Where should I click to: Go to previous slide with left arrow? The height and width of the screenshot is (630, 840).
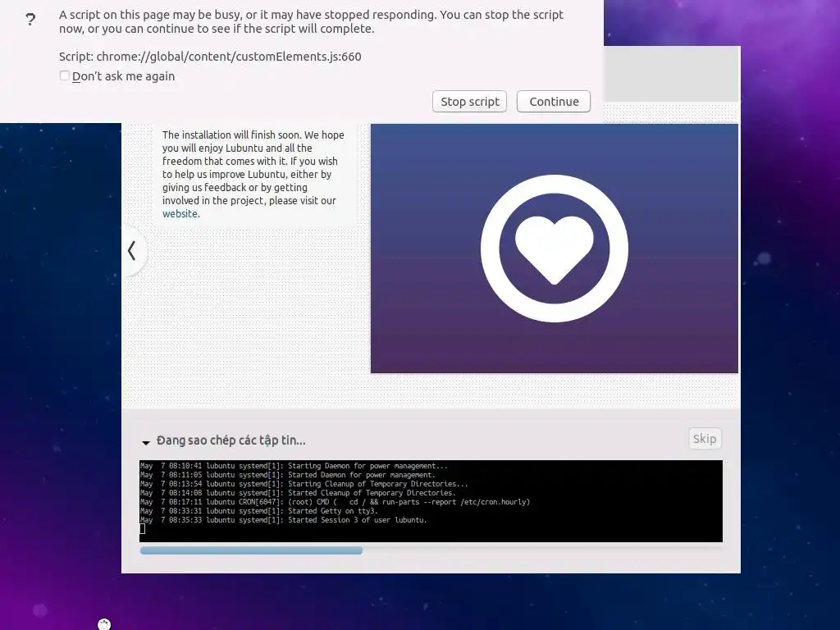tap(132, 251)
